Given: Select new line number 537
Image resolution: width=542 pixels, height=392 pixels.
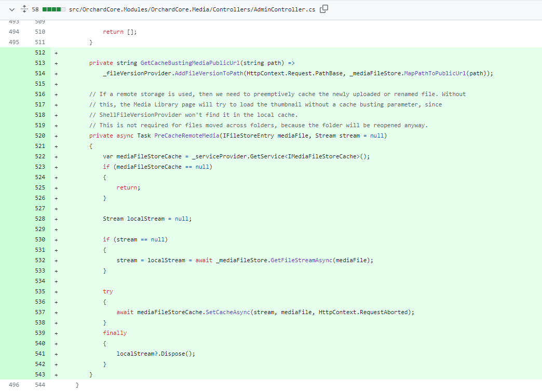Looking at the screenshot, I should coord(40,312).
